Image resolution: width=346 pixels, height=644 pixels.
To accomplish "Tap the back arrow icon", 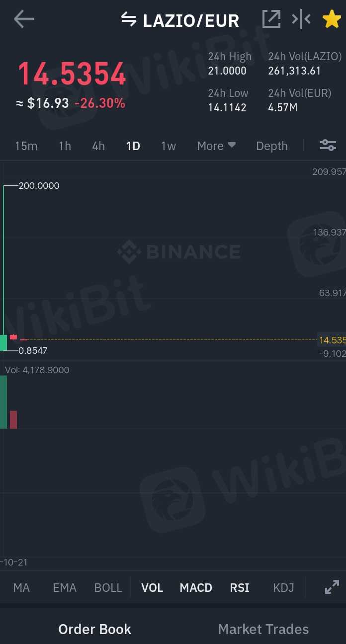I will (x=23, y=19).
